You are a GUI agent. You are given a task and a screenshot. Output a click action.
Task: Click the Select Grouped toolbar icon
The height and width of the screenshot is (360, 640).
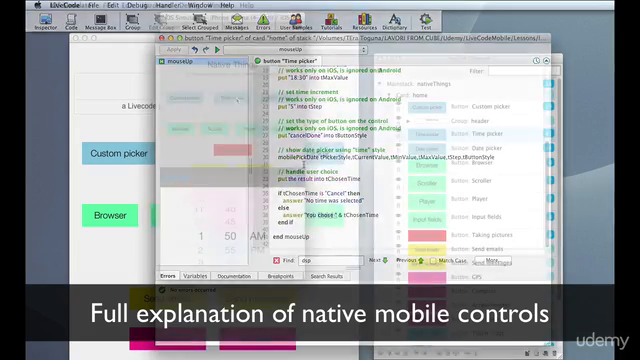tap(200, 22)
